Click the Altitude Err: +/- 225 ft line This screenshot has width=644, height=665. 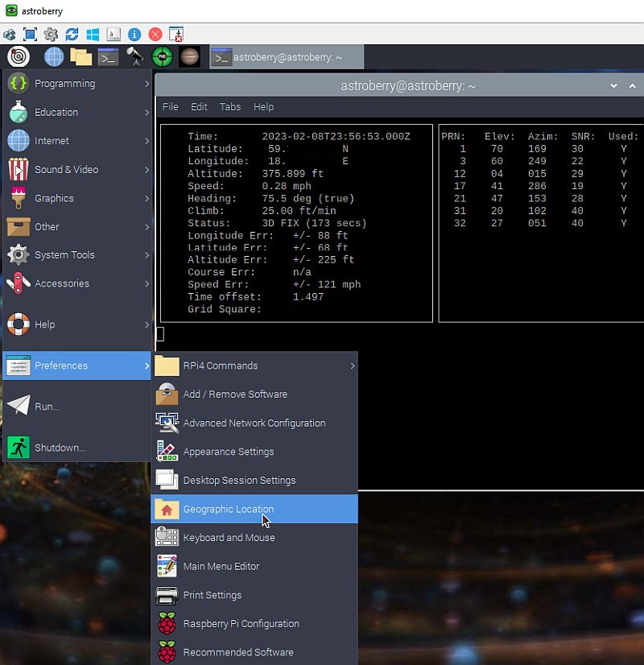click(x=271, y=259)
